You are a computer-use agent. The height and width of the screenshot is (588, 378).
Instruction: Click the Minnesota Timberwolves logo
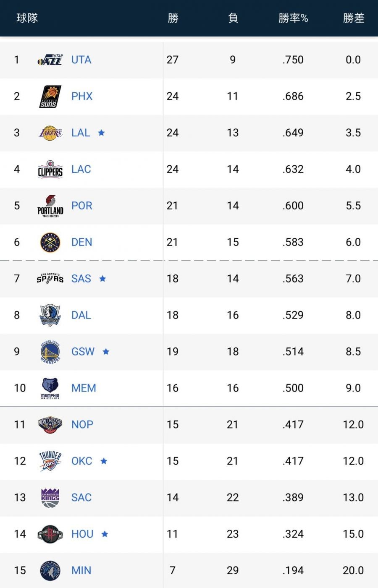(x=50, y=571)
